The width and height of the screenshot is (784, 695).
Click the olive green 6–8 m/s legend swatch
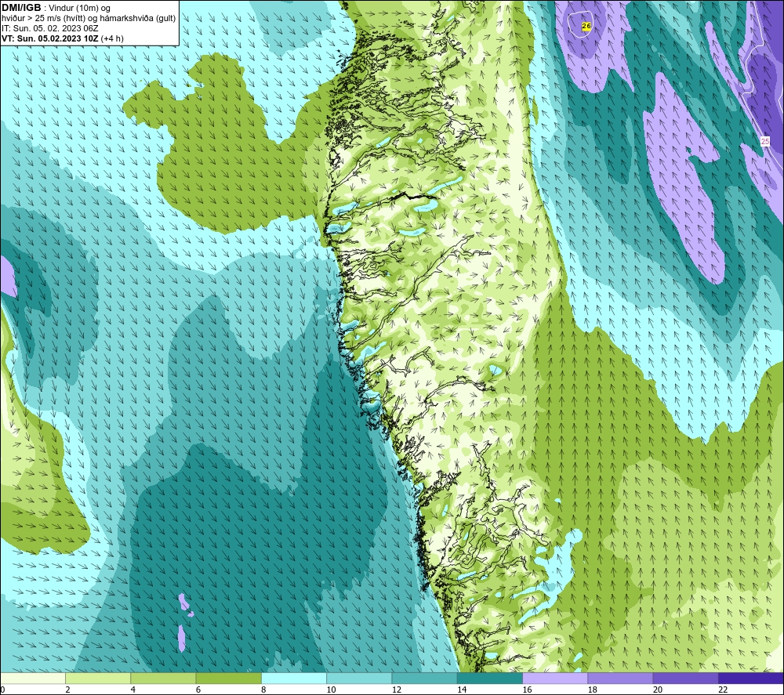(x=228, y=678)
